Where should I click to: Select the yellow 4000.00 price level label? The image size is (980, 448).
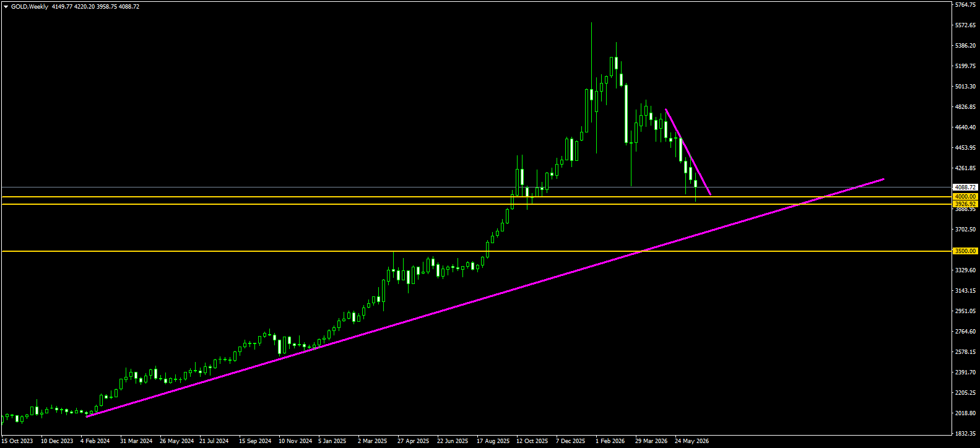[965, 197]
